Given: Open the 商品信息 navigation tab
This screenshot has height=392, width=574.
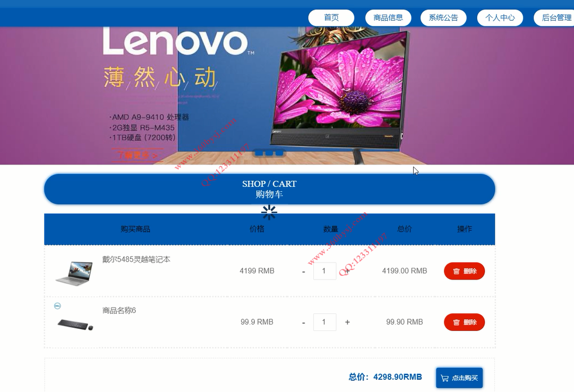Looking at the screenshot, I should [x=388, y=18].
